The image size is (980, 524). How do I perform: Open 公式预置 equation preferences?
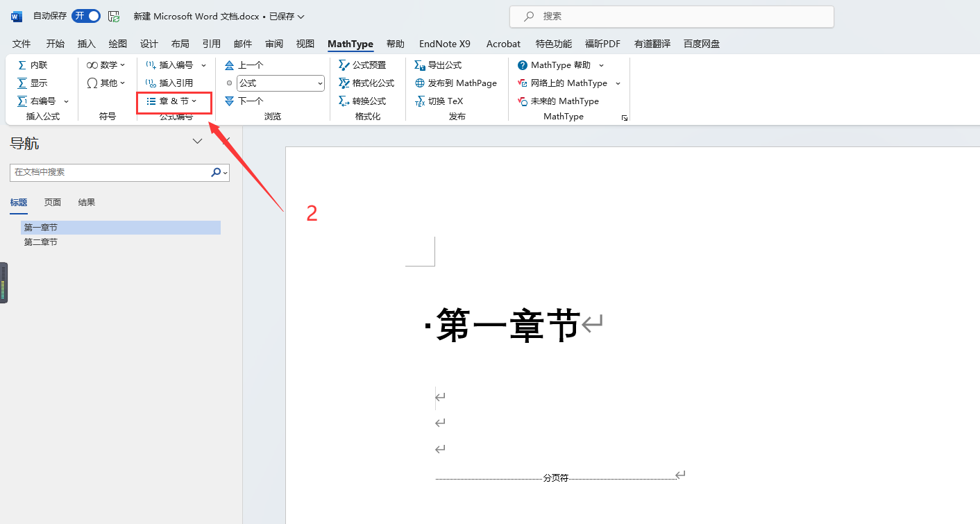[x=362, y=65]
